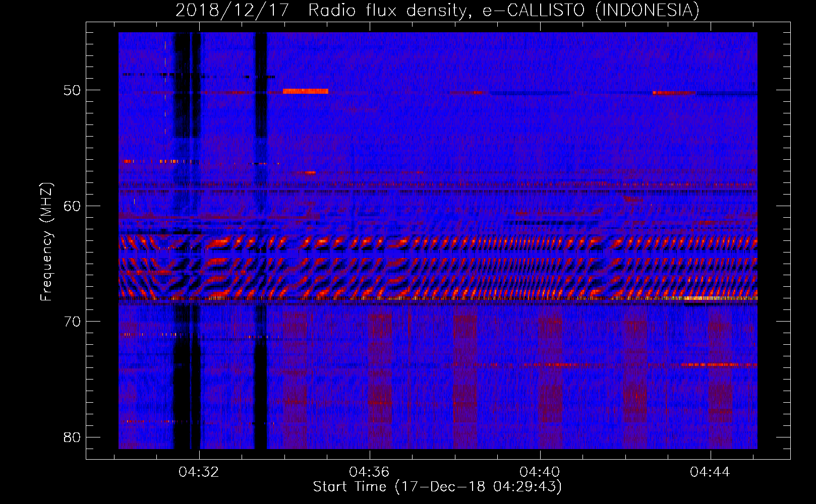The image size is (816, 504).
Task: Click the "Frequency (MHZ)" axis label
Action: click(x=46, y=242)
